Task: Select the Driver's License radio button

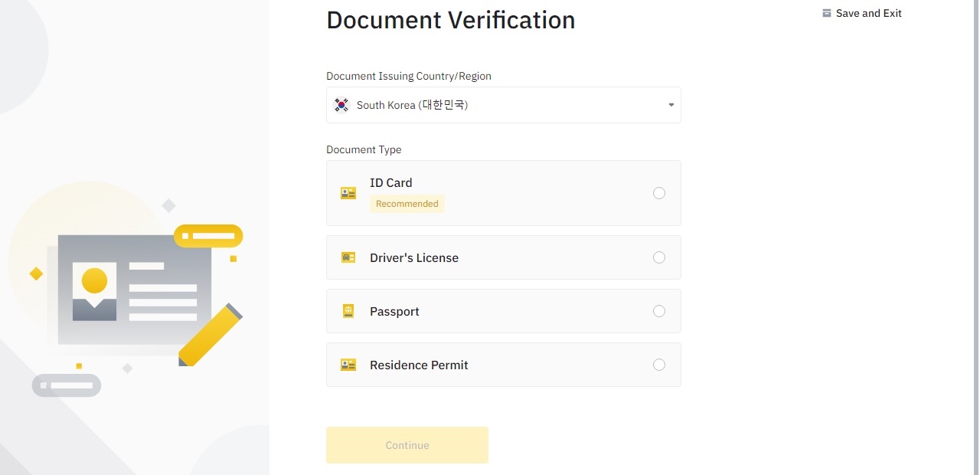Action: click(x=659, y=257)
